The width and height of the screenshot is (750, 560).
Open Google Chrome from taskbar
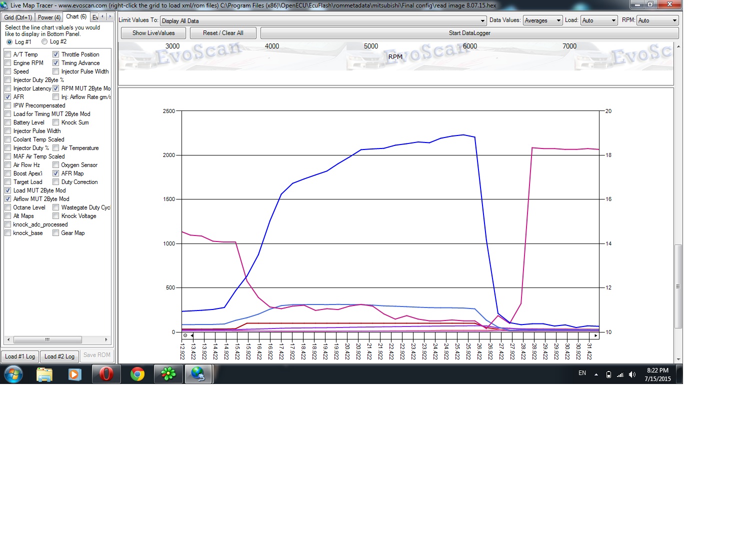click(x=137, y=374)
